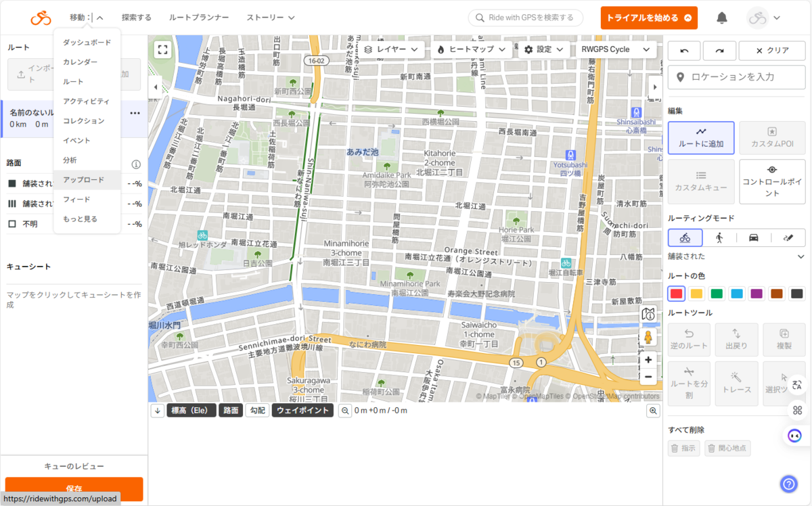
Task: Open the user avatar account menu
Action: [763, 18]
